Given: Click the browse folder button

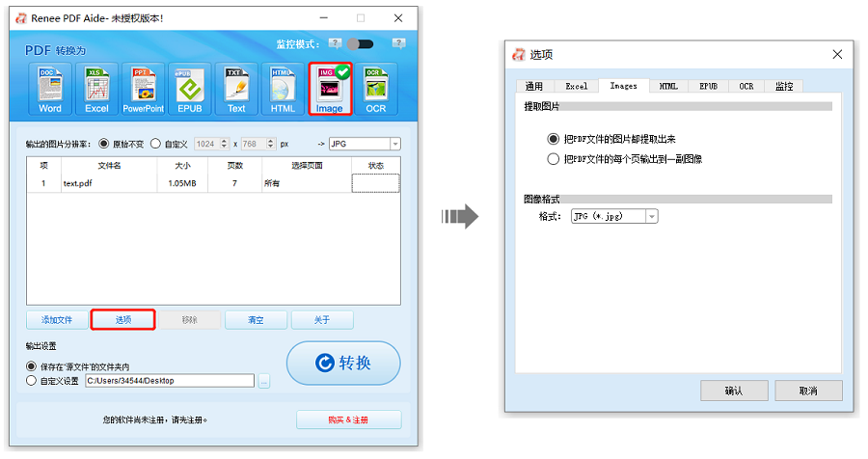Looking at the screenshot, I should pyautogui.click(x=264, y=381).
